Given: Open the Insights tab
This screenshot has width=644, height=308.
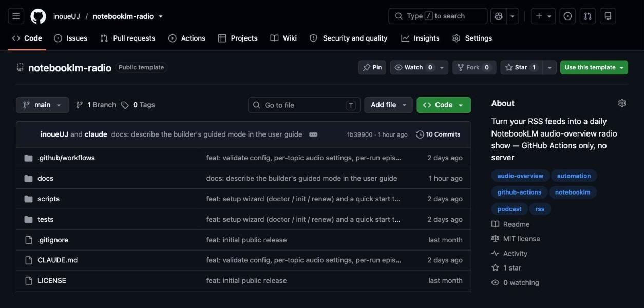Looking at the screenshot, I should click(421, 38).
